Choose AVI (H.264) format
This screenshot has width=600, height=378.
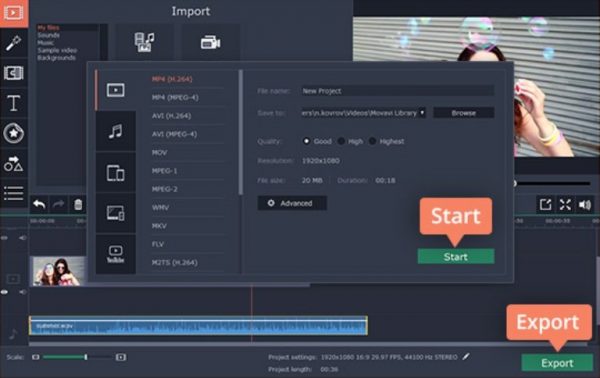[171, 116]
